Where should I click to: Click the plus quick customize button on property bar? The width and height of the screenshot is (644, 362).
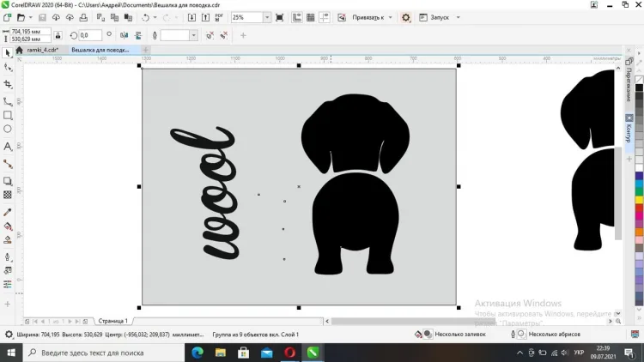[x=243, y=36]
